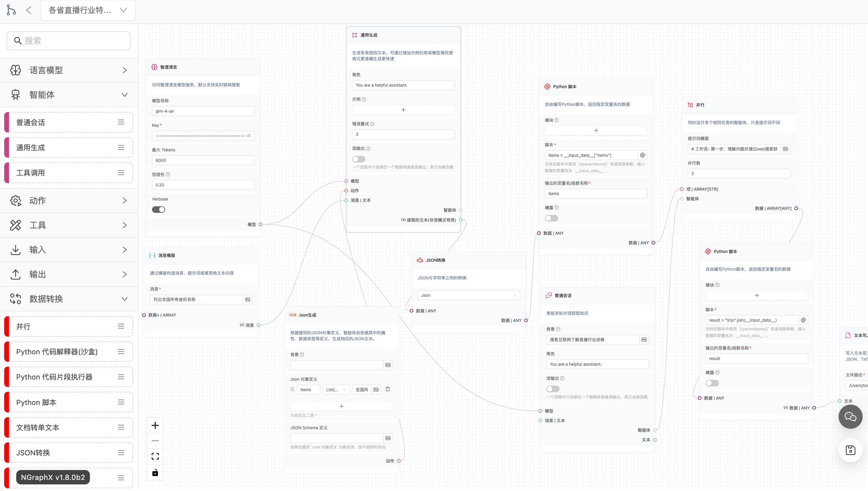The height and width of the screenshot is (491, 868).
Task: Open code editor for result script field
Action: click(x=803, y=320)
